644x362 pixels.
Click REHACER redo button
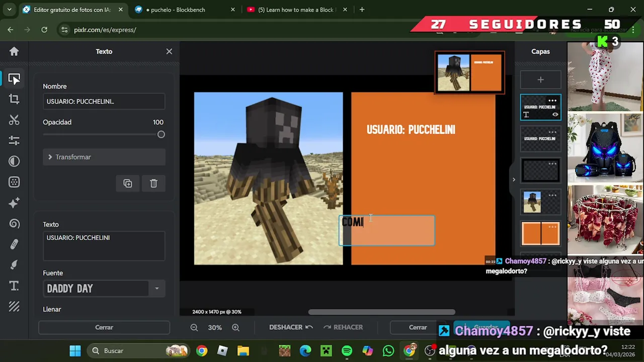click(343, 327)
